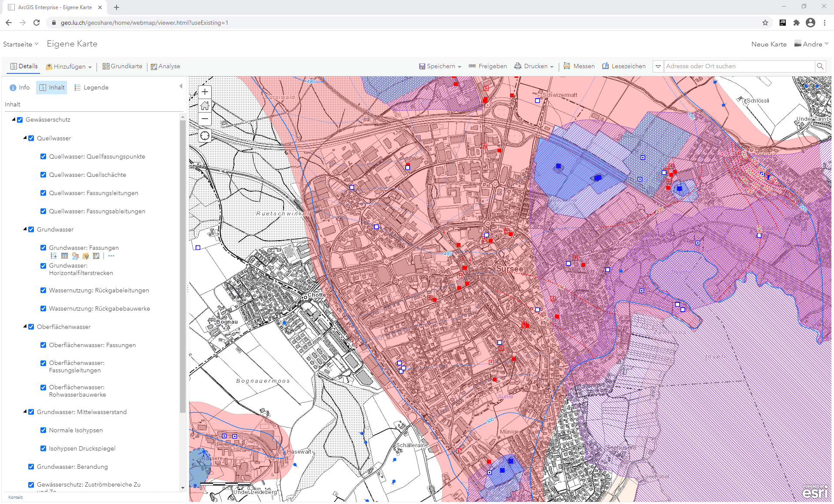Collapse the Quellwasser layer group

tap(25, 138)
